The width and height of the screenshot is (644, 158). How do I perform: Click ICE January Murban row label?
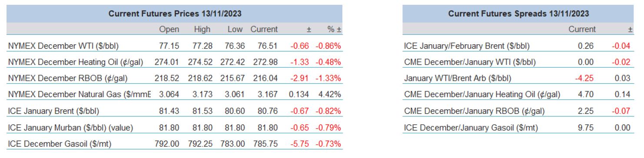[x=70, y=128]
